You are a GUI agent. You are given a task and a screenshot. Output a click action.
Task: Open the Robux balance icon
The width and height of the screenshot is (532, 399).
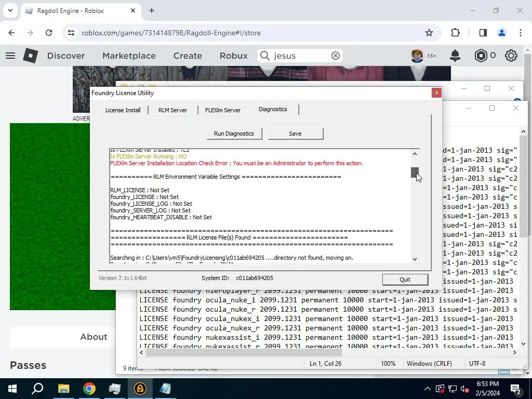481,56
